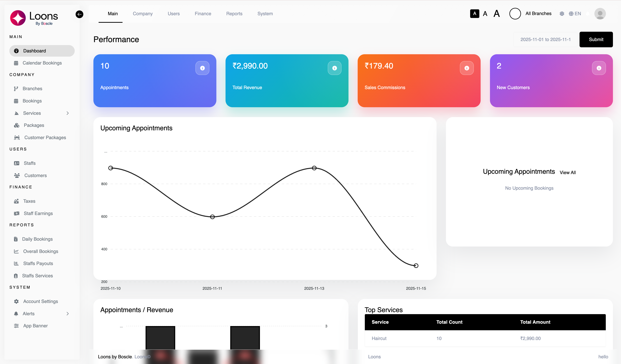Expand the Services submenu chevron

pyautogui.click(x=68, y=113)
